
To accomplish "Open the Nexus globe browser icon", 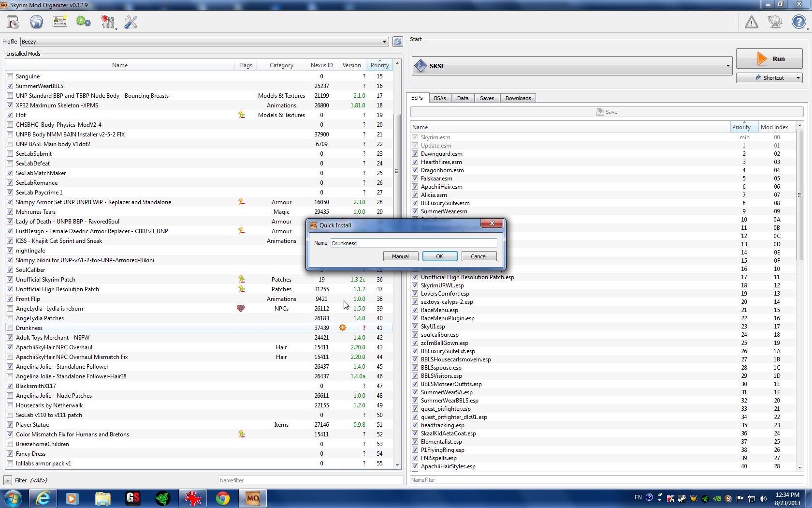I will click(x=36, y=22).
